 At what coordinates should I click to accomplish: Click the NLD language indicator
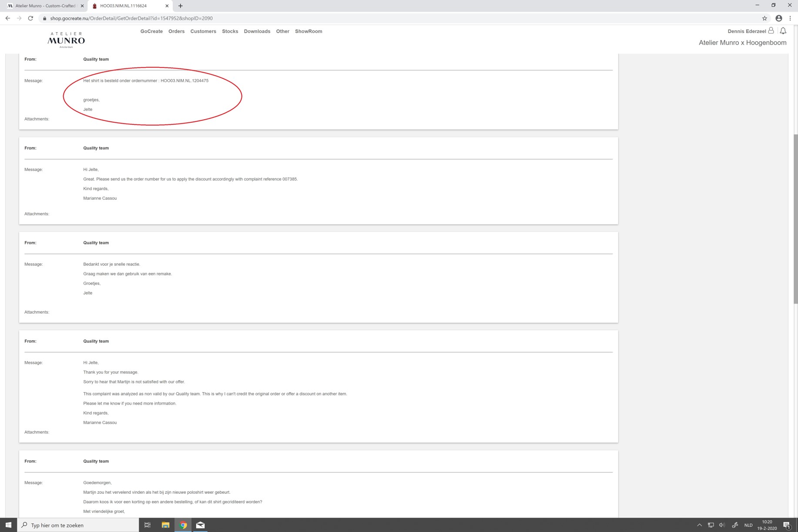[x=748, y=525]
